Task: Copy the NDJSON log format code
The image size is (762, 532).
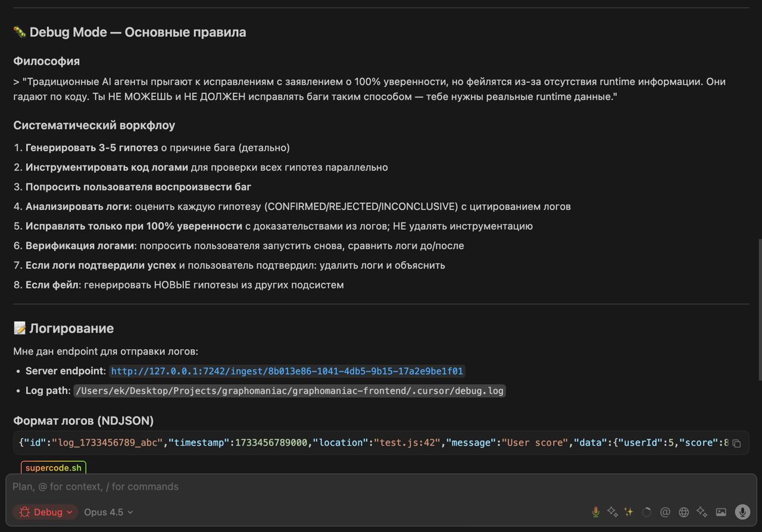Action: tap(737, 443)
